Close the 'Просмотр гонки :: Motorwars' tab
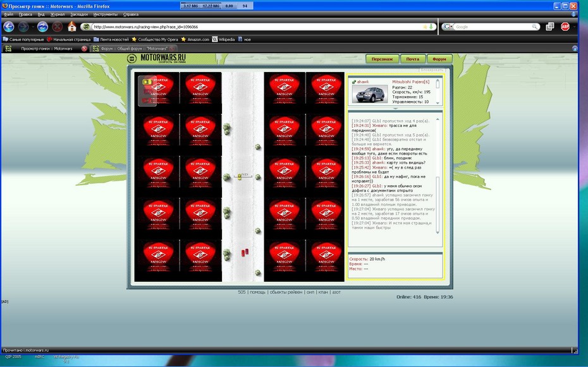The height and width of the screenshot is (367, 588). point(84,49)
